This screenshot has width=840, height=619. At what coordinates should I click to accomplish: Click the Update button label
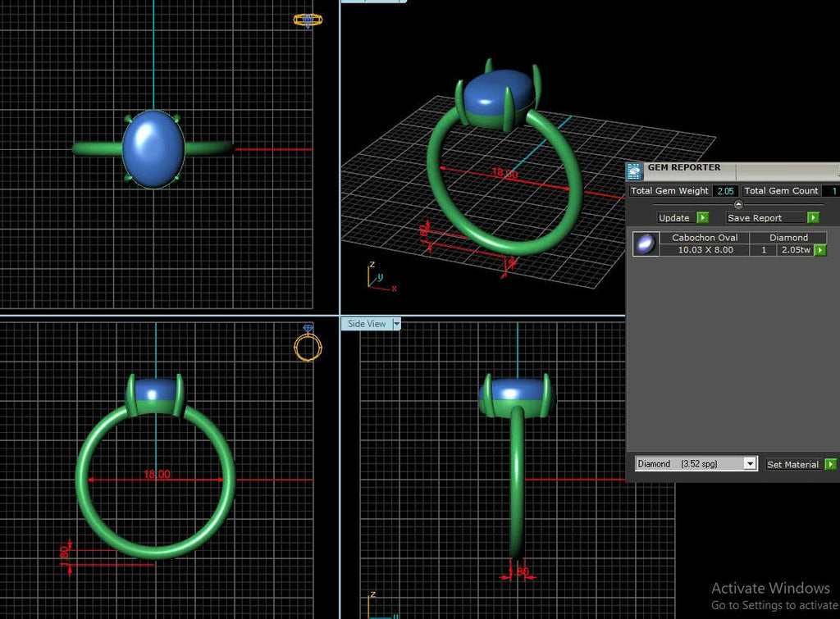[x=674, y=218]
